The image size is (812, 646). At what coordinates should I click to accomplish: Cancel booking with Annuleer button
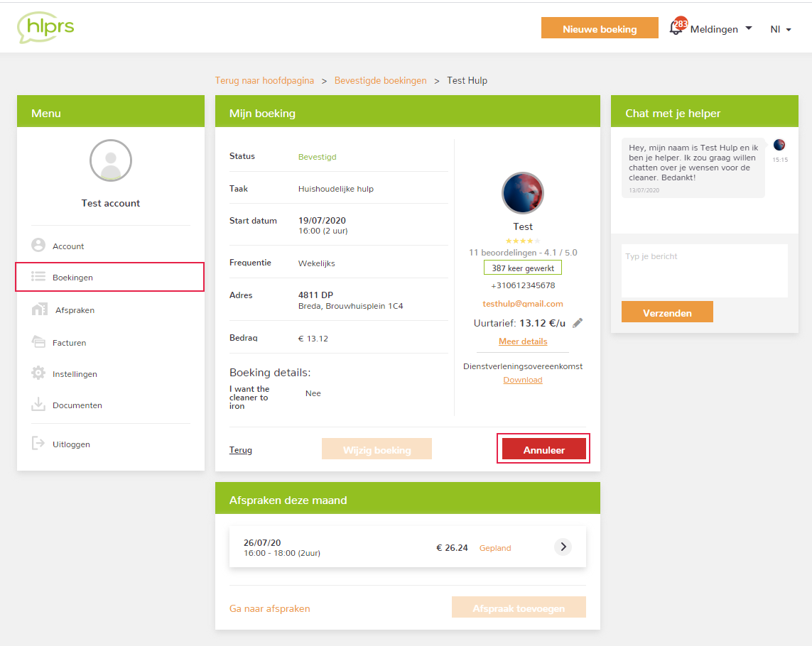point(543,449)
